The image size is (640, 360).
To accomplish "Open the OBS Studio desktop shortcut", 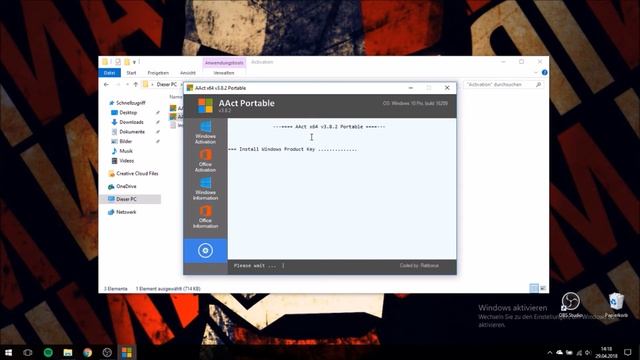I will pos(570,305).
